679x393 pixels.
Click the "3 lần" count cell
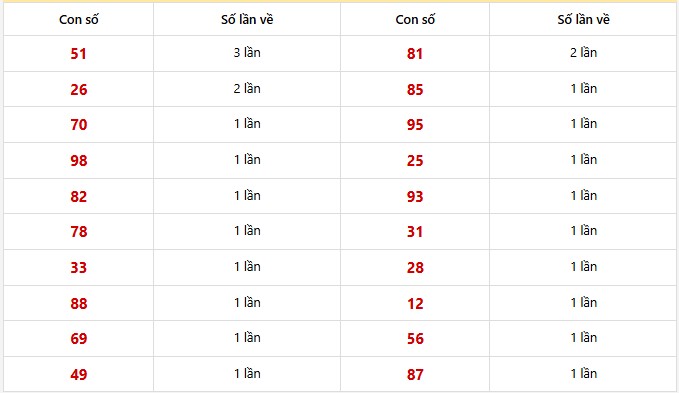pos(247,53)
